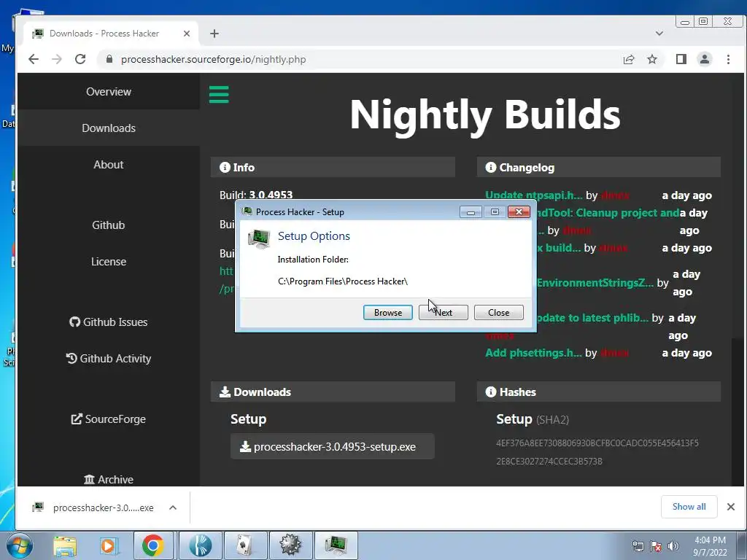747x560 pixels.
Task: Open Github Activity in sidebar
Action: [x=109, y=358]
